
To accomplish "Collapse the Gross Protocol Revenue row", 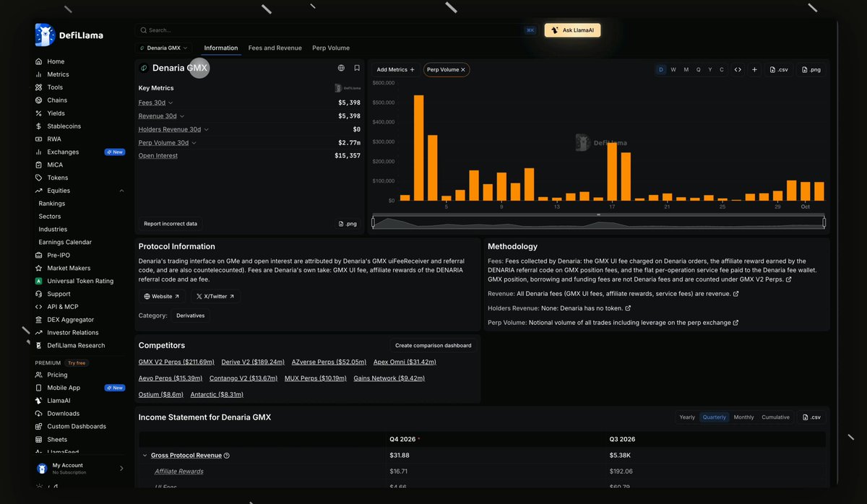I will (x=144, y=456).
